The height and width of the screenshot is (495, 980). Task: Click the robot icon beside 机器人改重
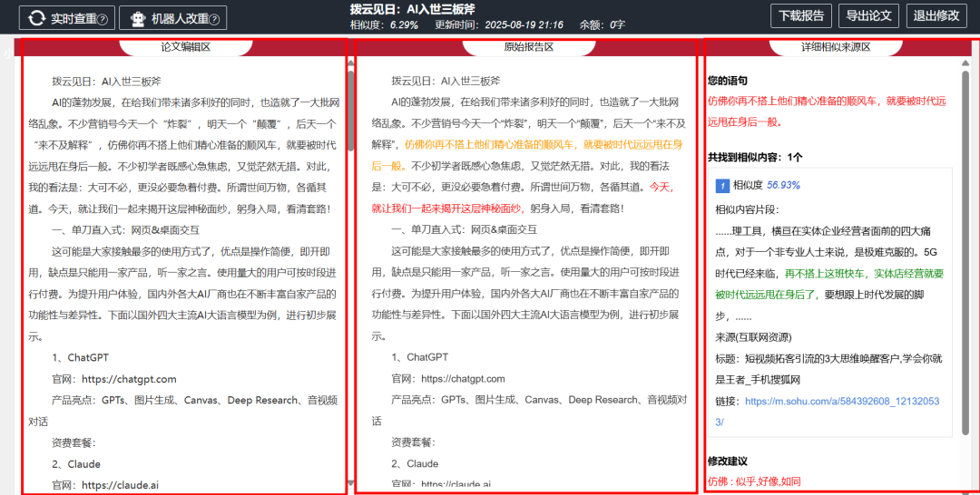[x=138, y=18]
